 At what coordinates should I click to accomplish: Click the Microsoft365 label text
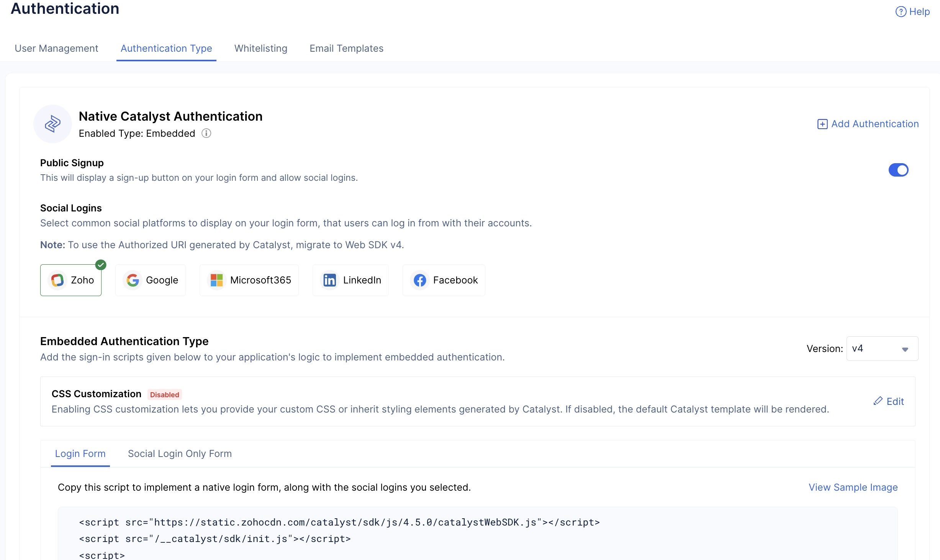(260, 280)
